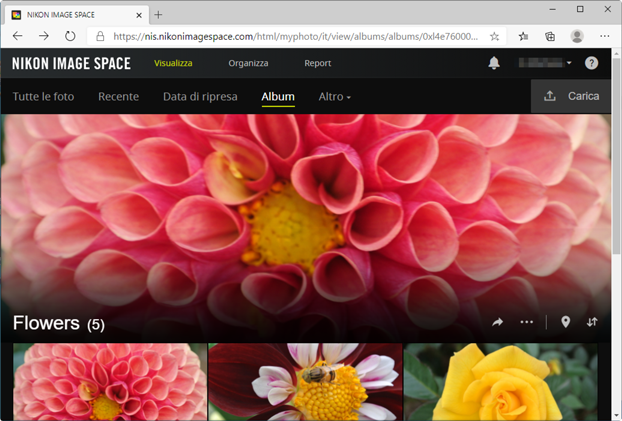Add page to favorites star icon
Viewport: 622px width, 421px height.
(494, 36)
